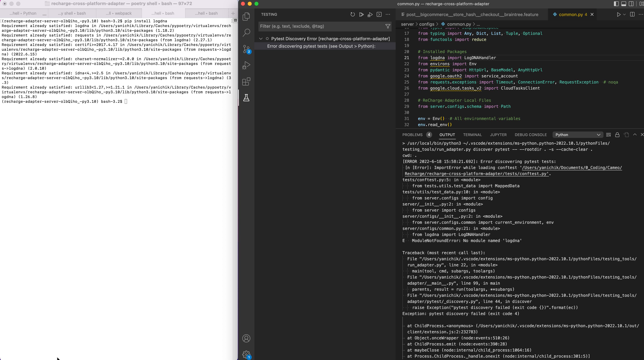Click configs in the breadcrumb
The image size is (644, 360).
[x=427, y=24]
